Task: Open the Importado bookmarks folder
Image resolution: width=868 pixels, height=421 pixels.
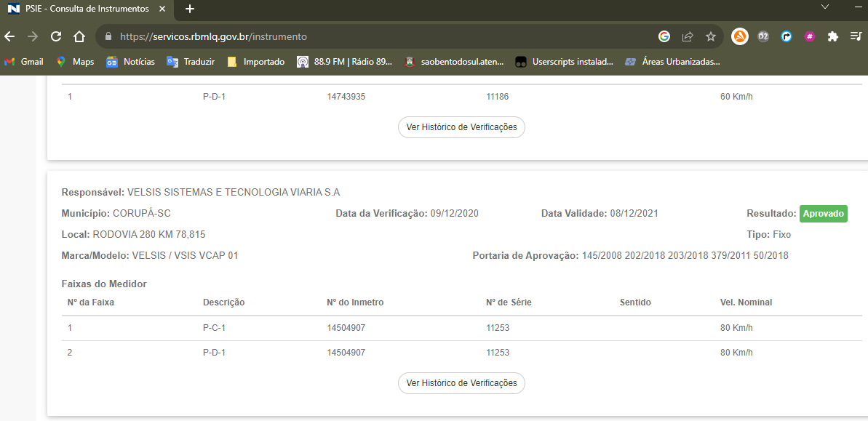Action: tap(255, 62)
